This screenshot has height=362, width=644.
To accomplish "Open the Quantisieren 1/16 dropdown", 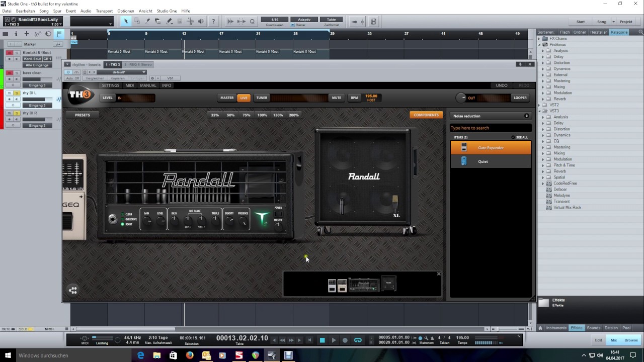I will click(x=274, y=20).
